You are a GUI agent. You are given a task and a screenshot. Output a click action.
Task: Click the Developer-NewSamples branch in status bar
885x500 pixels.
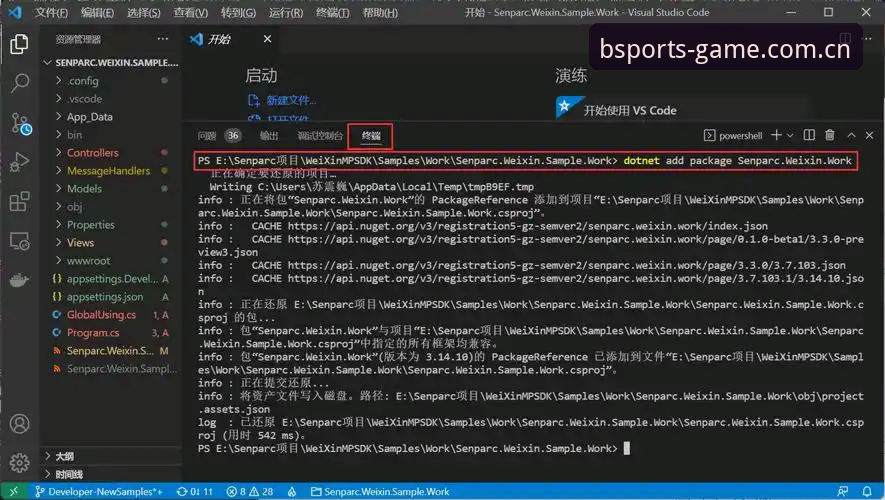(x=98, y=492)
